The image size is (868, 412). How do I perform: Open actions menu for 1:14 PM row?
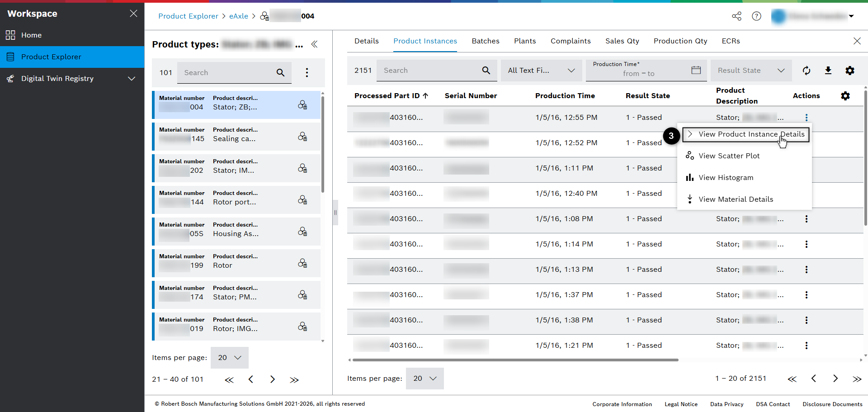[x=807, y=244]
